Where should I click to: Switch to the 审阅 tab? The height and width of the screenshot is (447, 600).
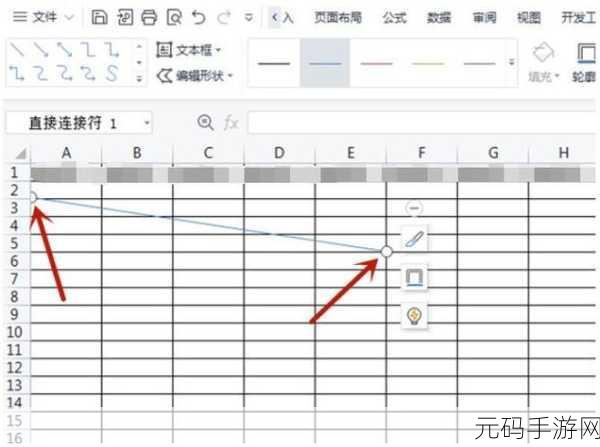tap(484, 18)
